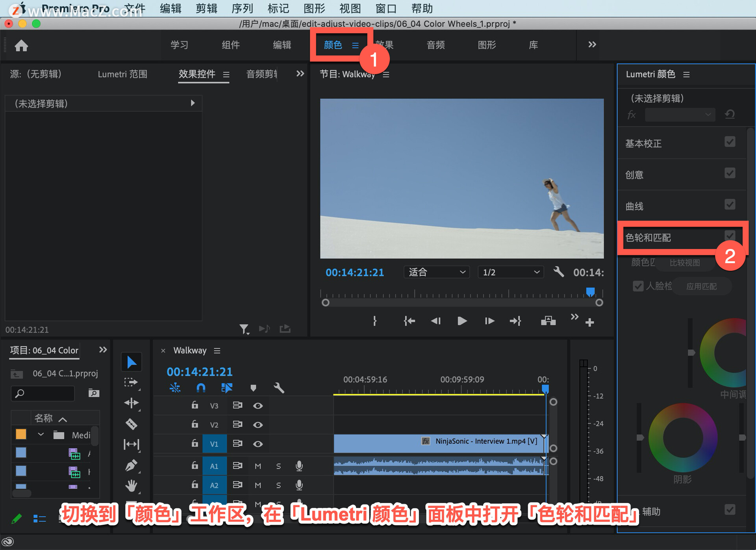
Task: Toggle V3 track output eye
Action: tap(258, 406)
